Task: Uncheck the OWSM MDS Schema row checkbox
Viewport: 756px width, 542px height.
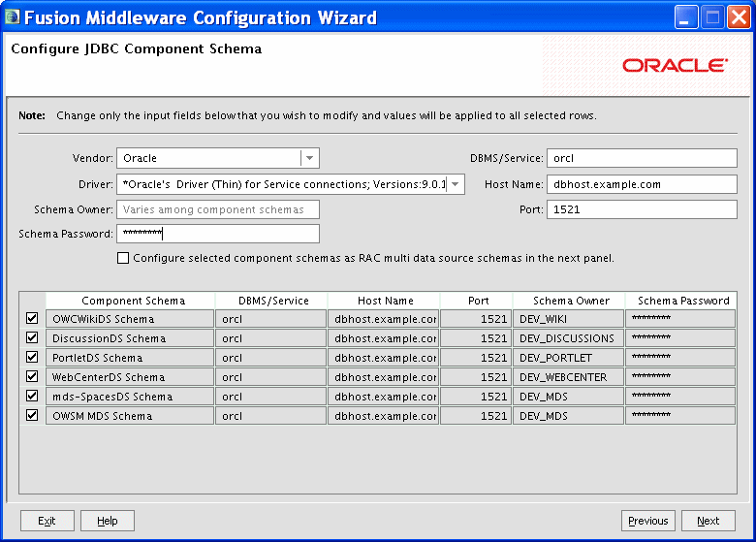Action: click(32, 415)
